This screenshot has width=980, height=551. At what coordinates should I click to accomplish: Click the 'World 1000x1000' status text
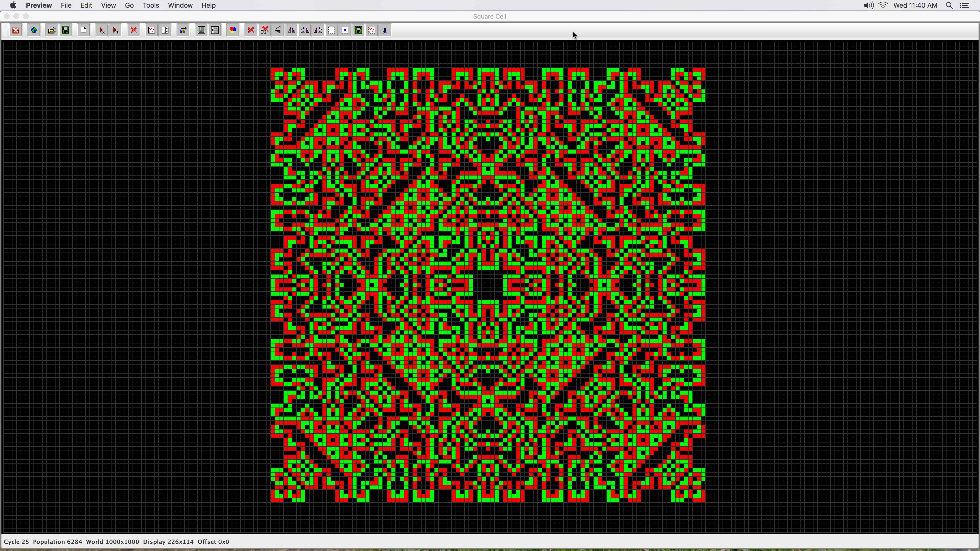(113, 542)
